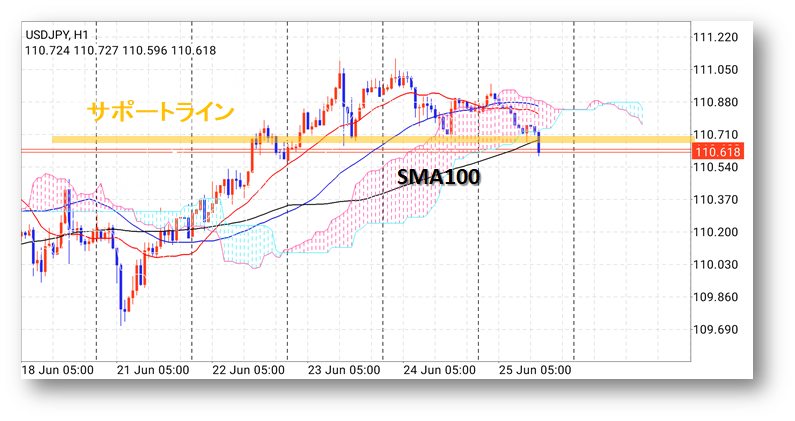Click the 111.220 price axis label
This screenshot has height=421, width=795.
coord(720,37)
